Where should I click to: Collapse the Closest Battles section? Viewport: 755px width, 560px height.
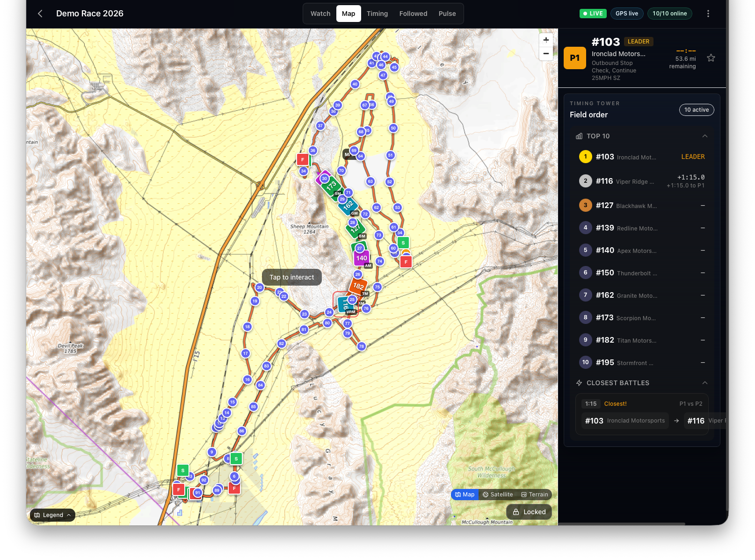click(x=704, y=383)
